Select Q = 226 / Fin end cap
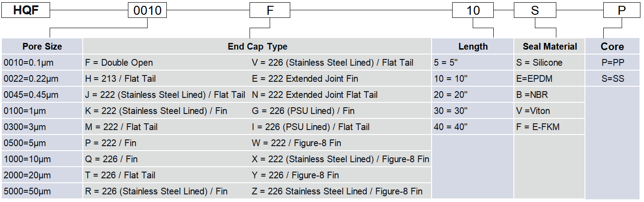Viewport: 644px width, 202px height. tap(111, 159)
